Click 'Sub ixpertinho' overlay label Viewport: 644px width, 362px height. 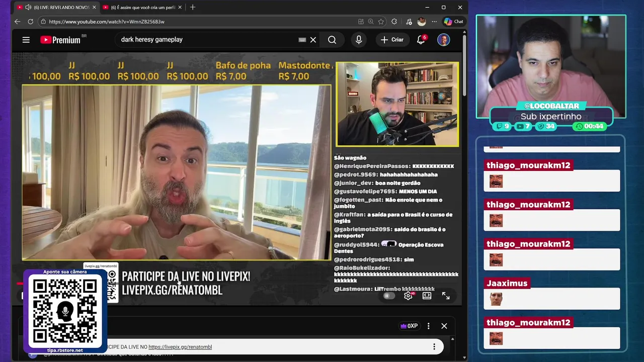pos(551,116)
